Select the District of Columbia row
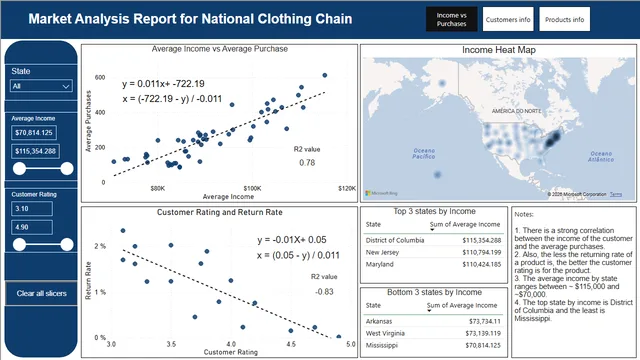The image size is (640, 360). click(433, 240)
